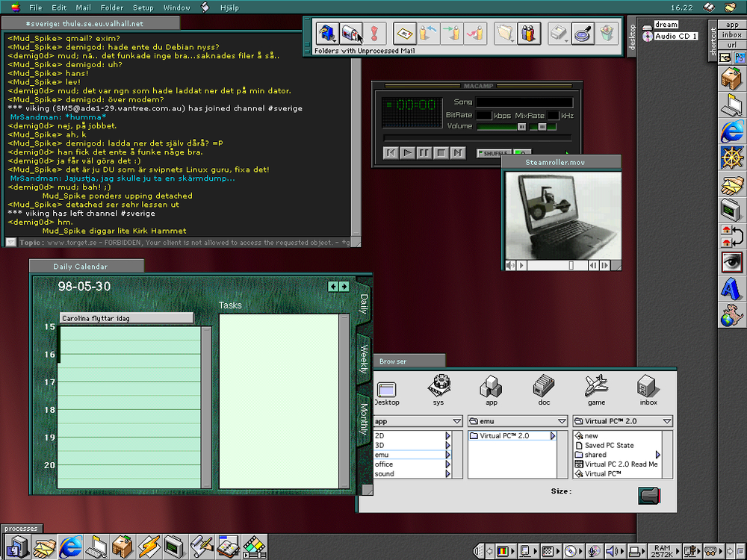Select the 'office' folder in app list
This screenshot has width=747, height=560.
click(x=385, y=464)
